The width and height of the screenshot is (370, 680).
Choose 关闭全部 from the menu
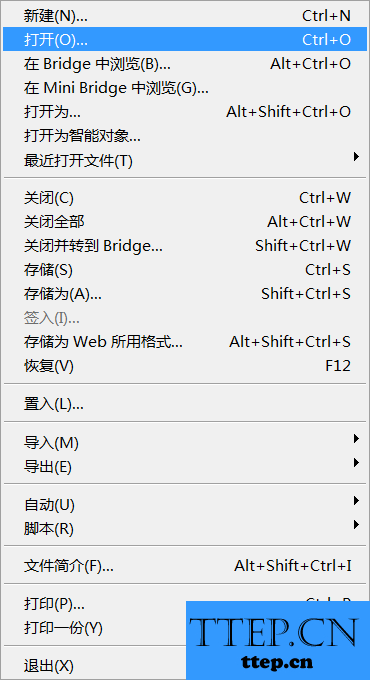pyautogui.click(x=185, y=222)
